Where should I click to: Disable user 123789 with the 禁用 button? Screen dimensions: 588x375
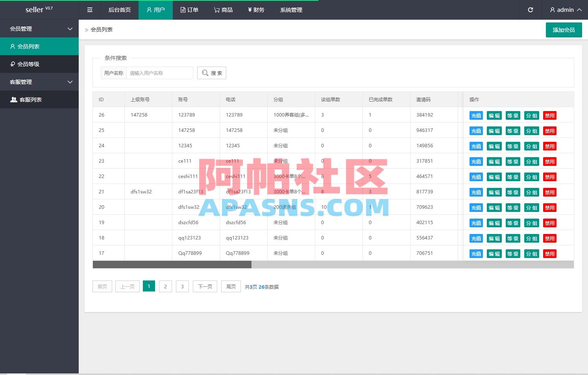549,115
